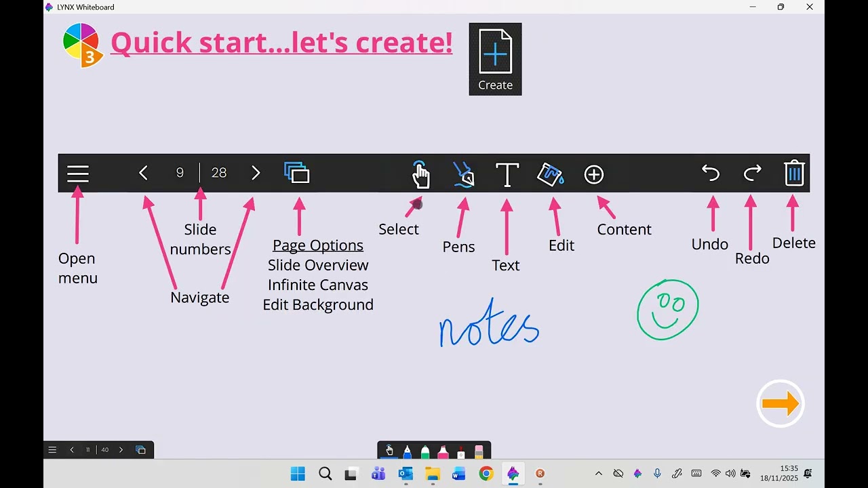Screen dimensions: 868x488
Task: Open the notifications bell in tray
Action: pos(808,473)
